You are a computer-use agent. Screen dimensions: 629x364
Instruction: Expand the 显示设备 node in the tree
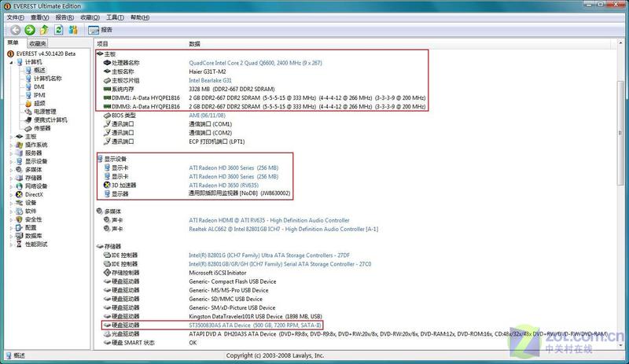11,161
